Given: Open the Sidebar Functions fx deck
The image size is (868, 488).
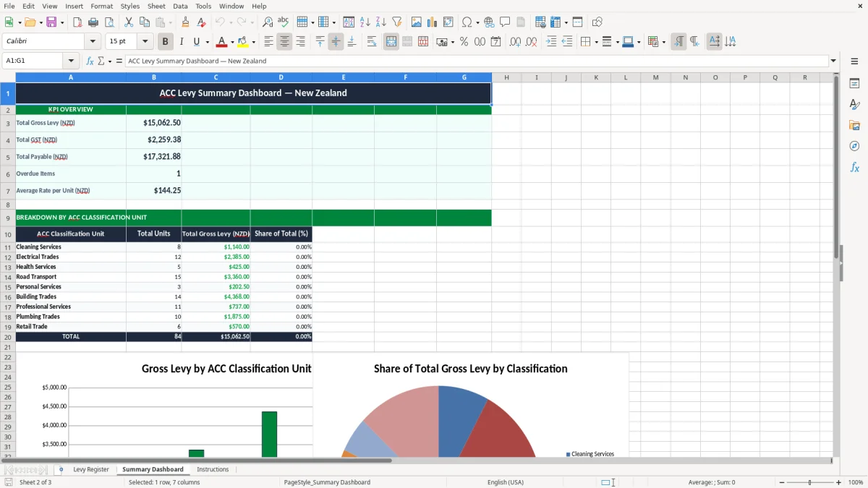Looking at the screenshot, I should coord(854,168).
